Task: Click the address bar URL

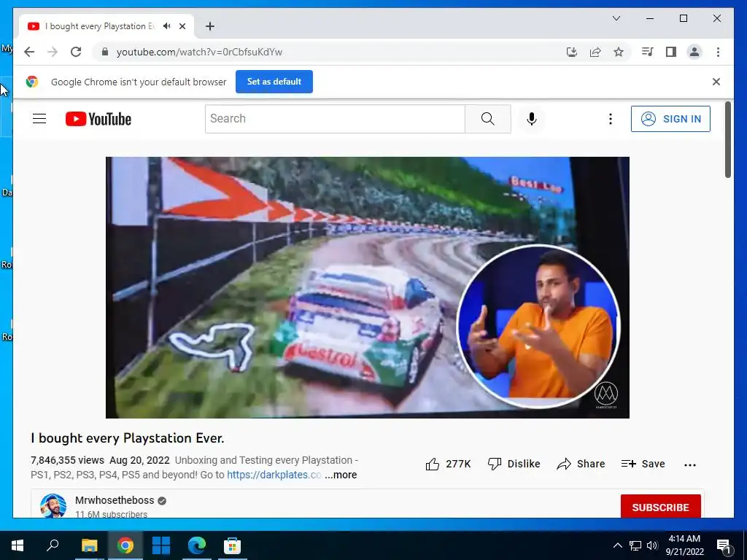Action: (x=199, y=52)
